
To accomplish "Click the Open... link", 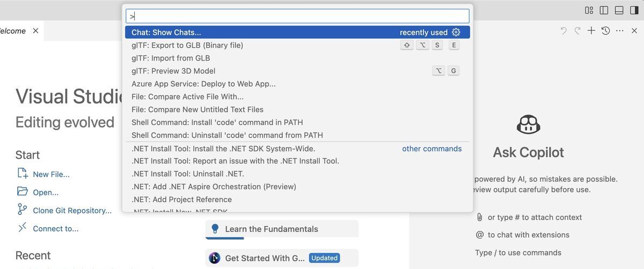I will [46, 192].
